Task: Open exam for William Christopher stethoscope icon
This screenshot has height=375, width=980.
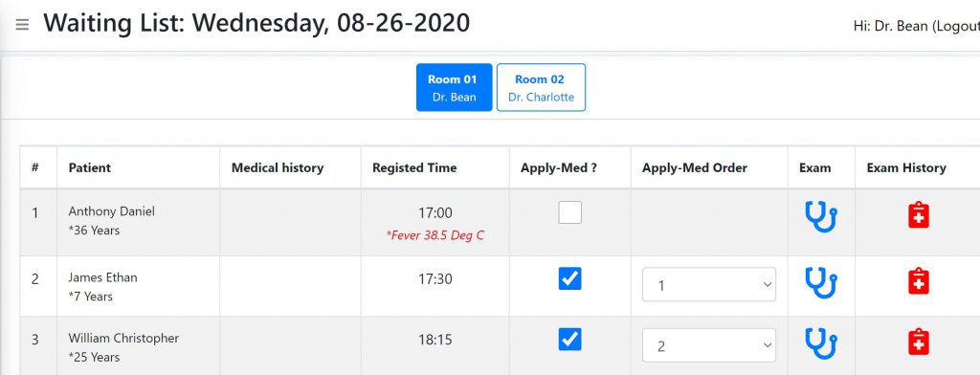Action: click(820, 343)
